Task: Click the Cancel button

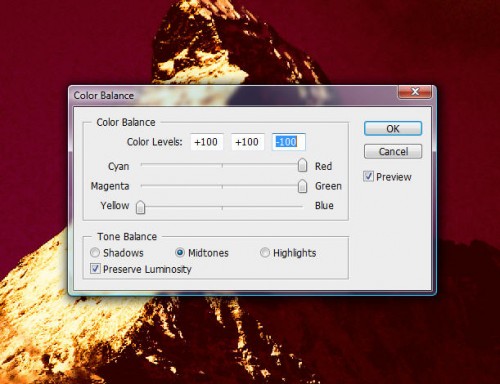Action: tap(393, 152)
